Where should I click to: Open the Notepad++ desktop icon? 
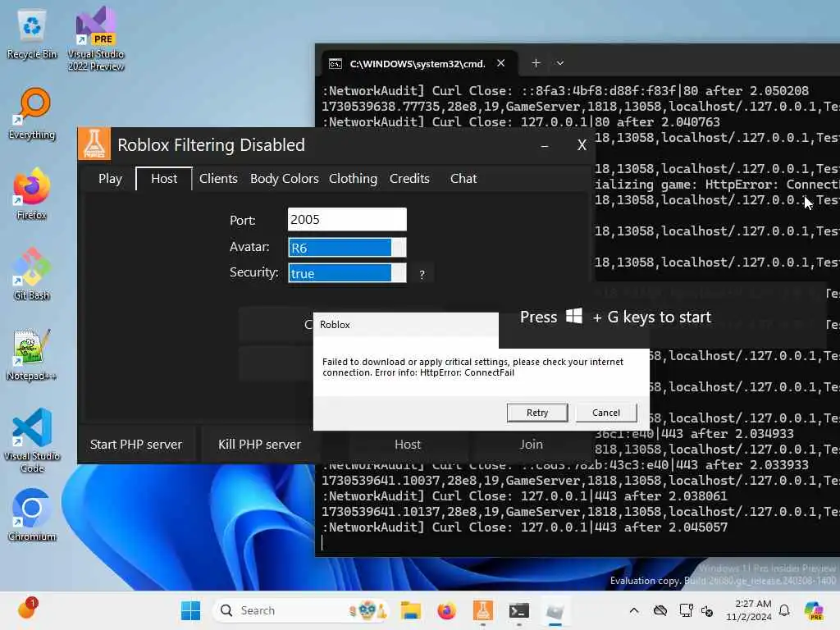(x=32, y=354)
